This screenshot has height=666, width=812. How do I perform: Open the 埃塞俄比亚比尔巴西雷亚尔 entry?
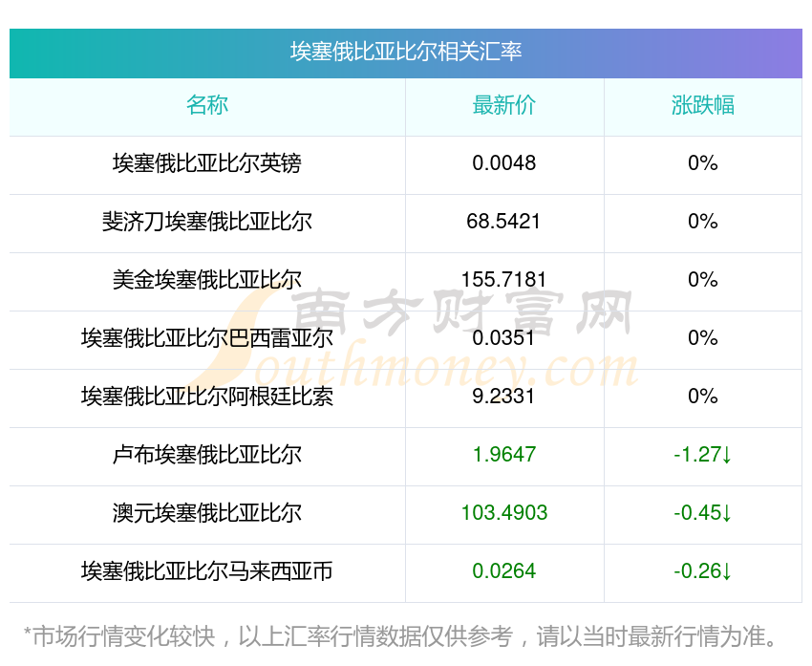[207, 338]
